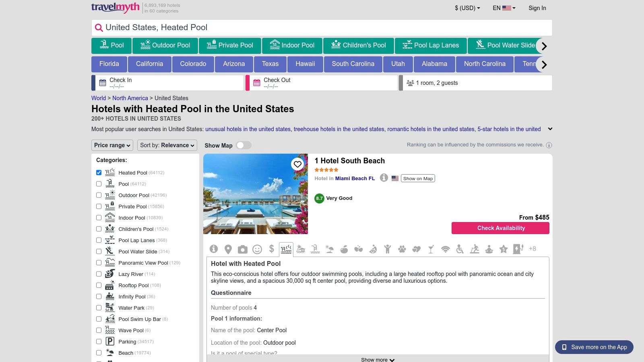Open the photos camera tab
This screenshot has height=362, width=644.
[243, 249]
